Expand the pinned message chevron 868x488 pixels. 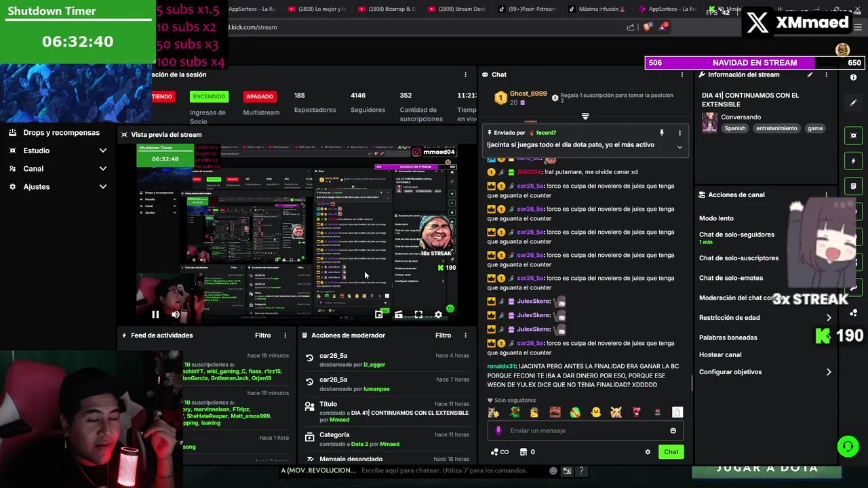click(679, 147)
